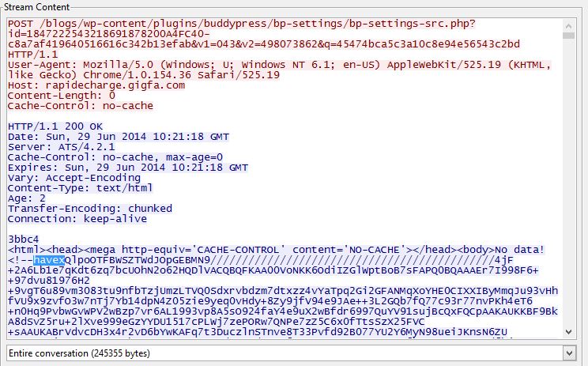The height and width of the screenshot is (366, 588).
Task: Click the empty scrollbar track below the thumb
Action: point(568,183)
